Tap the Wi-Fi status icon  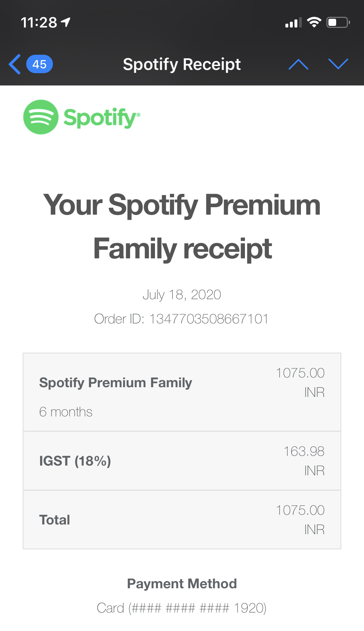(314, 22)
